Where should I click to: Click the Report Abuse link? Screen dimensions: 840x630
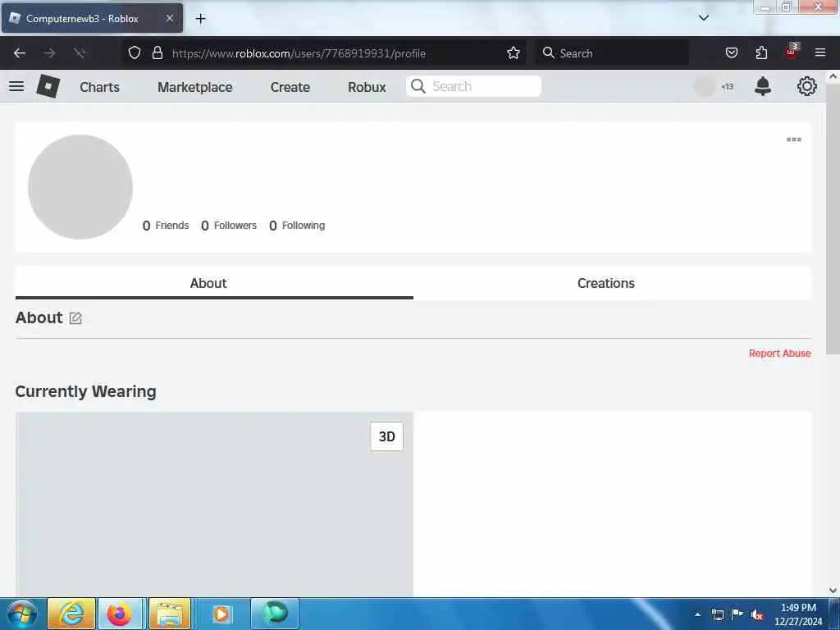(779, 353)
